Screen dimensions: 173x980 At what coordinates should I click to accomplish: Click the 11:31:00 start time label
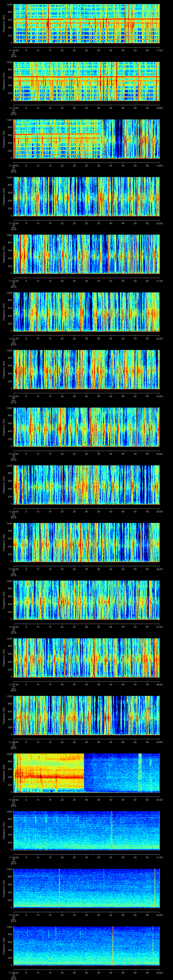14,915
